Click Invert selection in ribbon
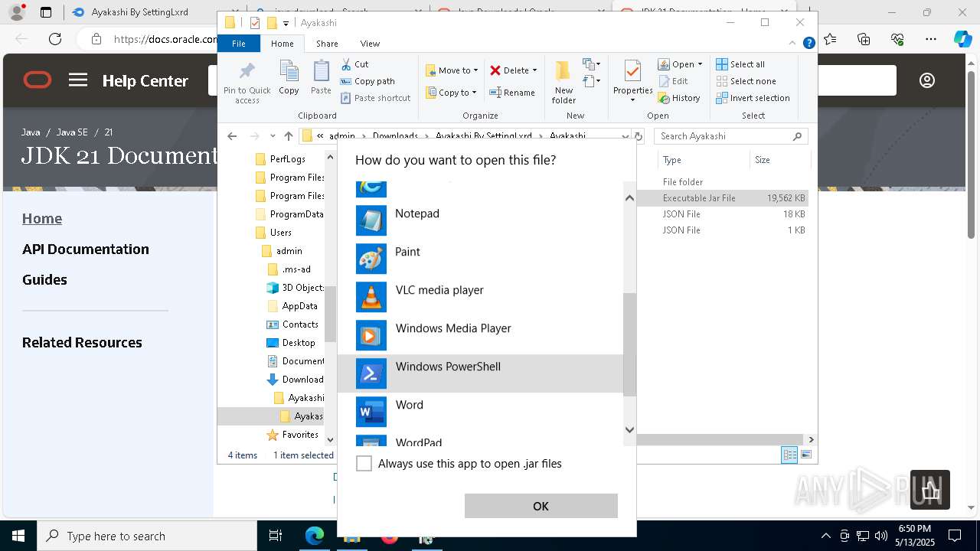Screen dimensions: 980x551 point(753,98)
